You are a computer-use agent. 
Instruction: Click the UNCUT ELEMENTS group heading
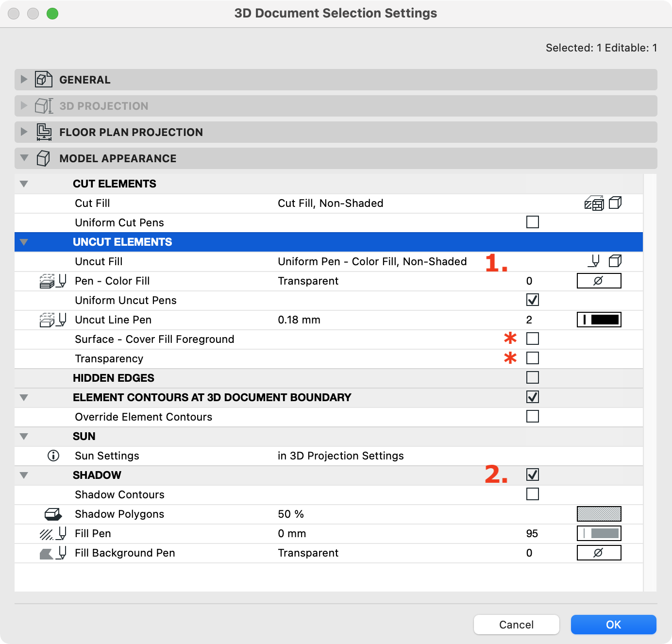pos(122,242)
